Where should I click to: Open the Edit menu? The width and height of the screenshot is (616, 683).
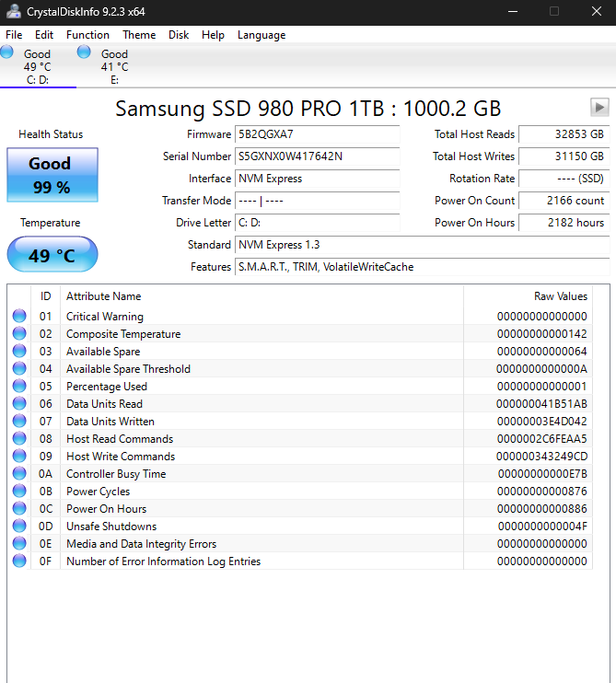click(44, 35)
